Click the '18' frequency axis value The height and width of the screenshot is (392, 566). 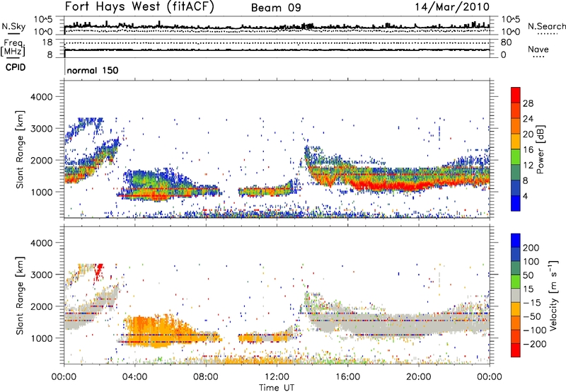[47, 42]
